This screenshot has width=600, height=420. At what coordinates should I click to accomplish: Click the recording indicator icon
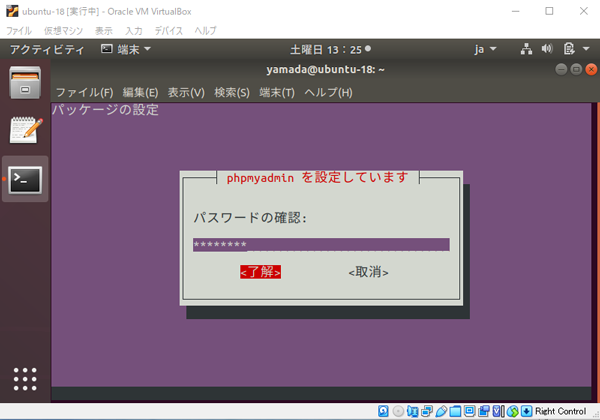tap(484, 411)
